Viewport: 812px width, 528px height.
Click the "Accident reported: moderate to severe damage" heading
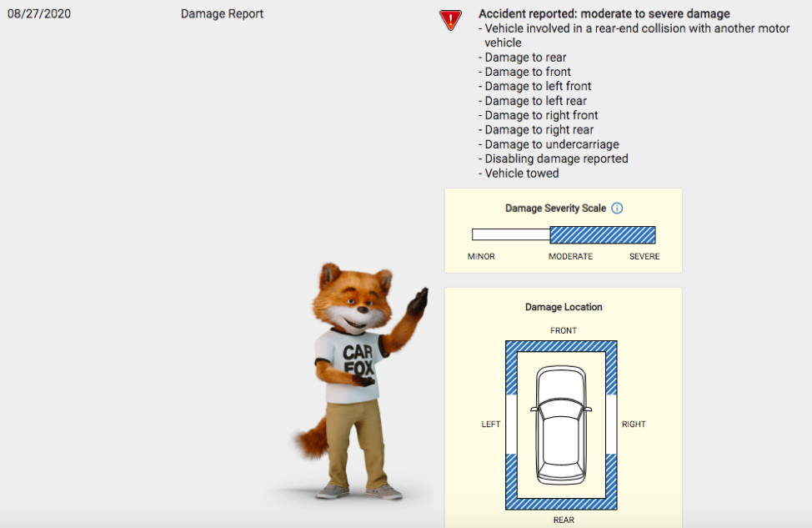pyautogui.click(x=604, y=14)
